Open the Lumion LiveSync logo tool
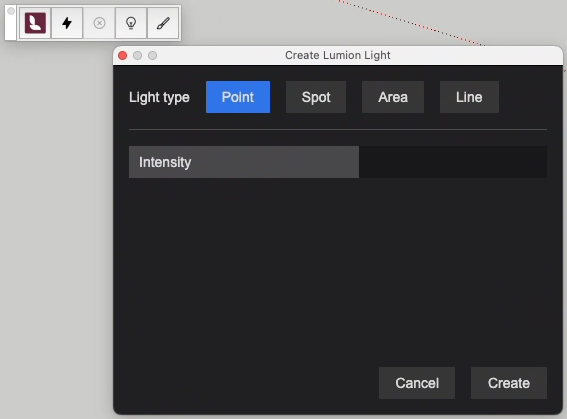Image resolution: width=567 pixels, height=419 pixels. [x=35, y=23]
